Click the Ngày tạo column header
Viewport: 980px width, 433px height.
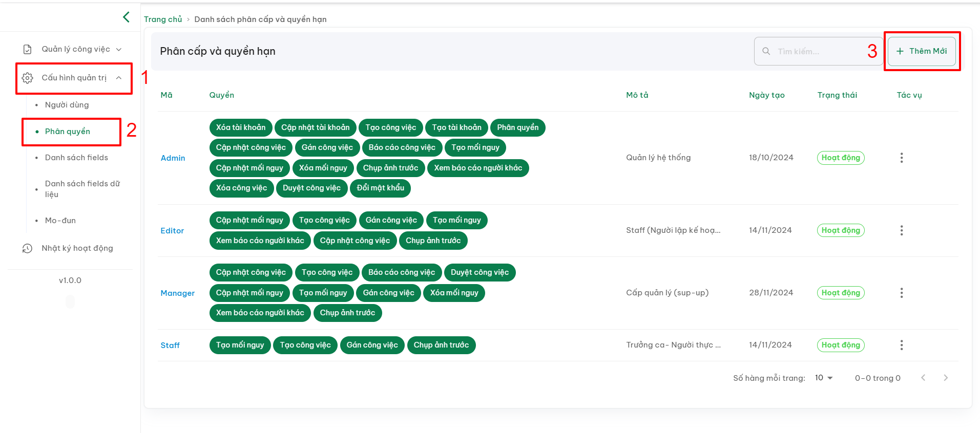click(767, 95)
